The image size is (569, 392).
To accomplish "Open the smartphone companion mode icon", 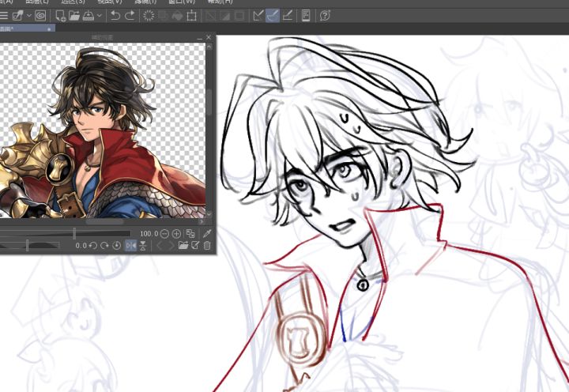I will (306, 16).
